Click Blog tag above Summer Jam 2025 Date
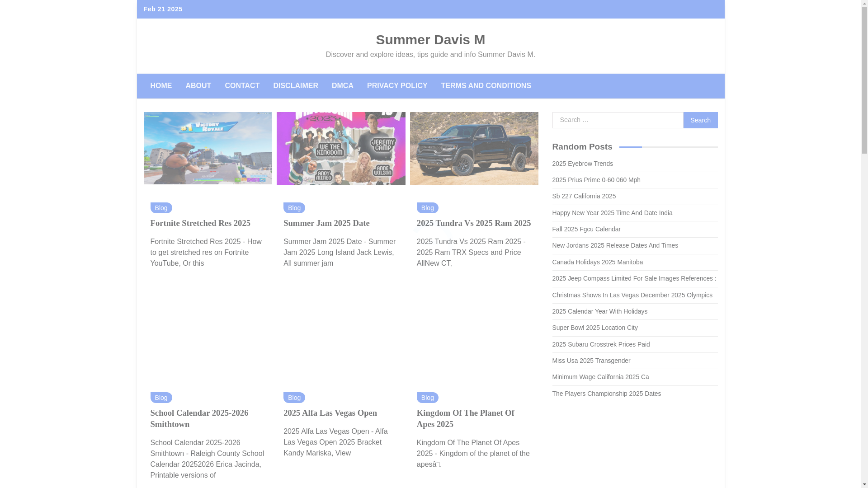 294,208
